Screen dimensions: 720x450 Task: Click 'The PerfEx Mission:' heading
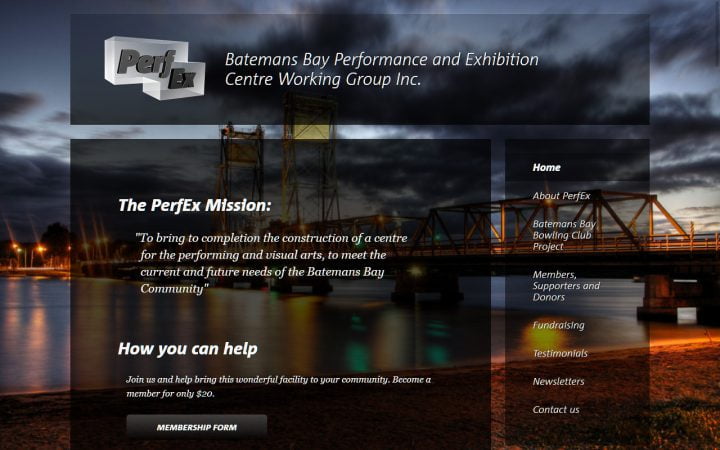tap(195, 205)
